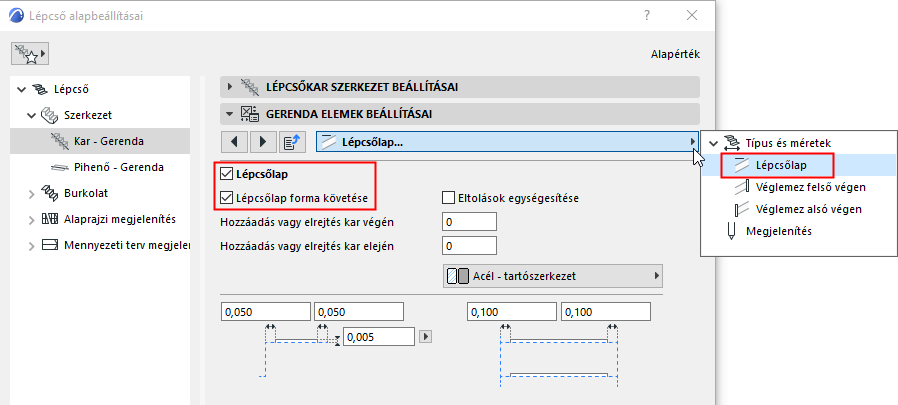The image size is (898, 405).
Task: Click the first 0,100 offset field
Action: click(512, 312)
